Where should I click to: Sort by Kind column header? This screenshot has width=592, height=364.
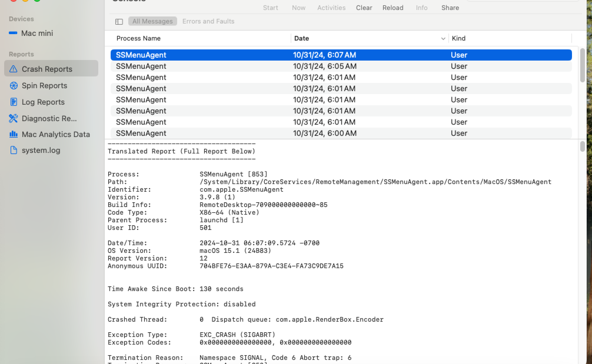tap(458, 38)
